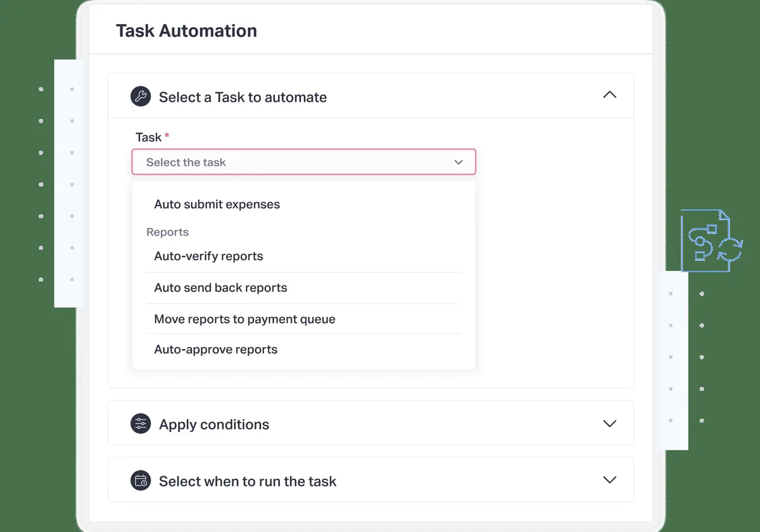Click the Task Automation page title
Screen dimensions: 760x532
[186, 31]
